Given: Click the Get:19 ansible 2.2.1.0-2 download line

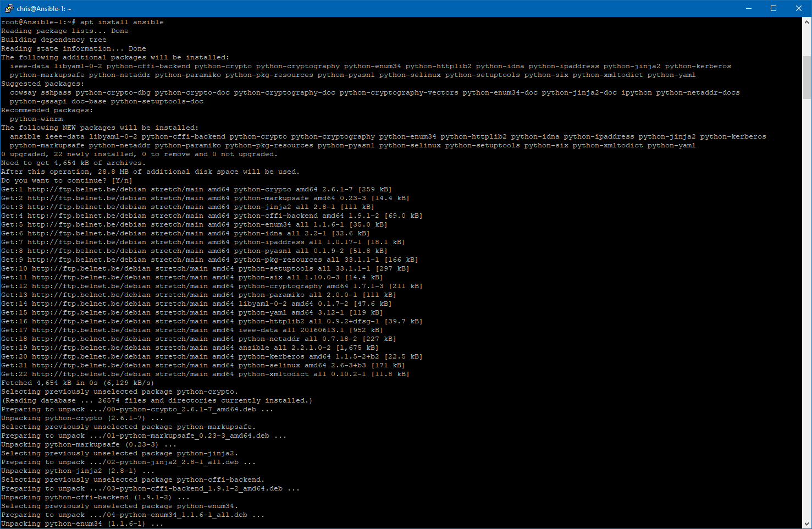Looking at the screenshot, I should point(190,348).
